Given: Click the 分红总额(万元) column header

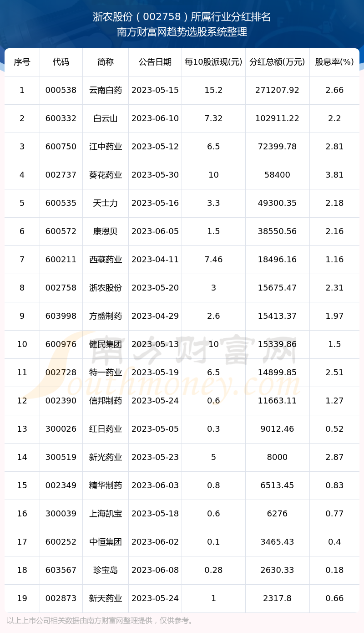Looking at the screenshot, I should point(277,62).
